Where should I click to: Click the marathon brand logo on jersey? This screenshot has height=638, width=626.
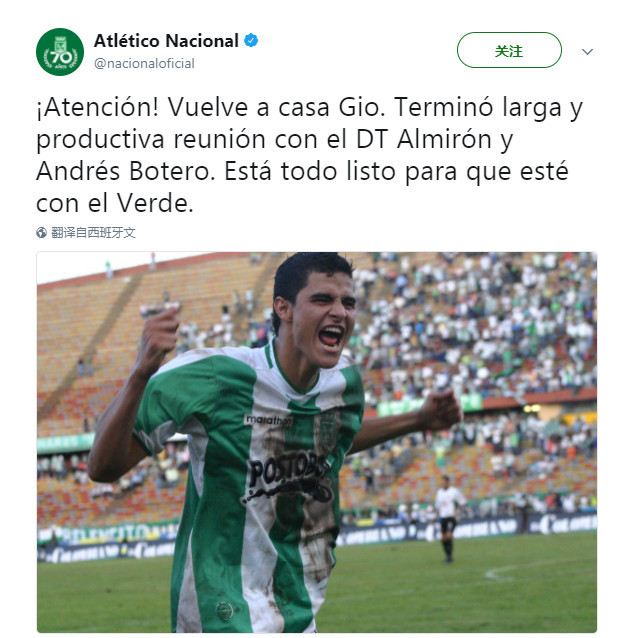[x=268, y=420]
